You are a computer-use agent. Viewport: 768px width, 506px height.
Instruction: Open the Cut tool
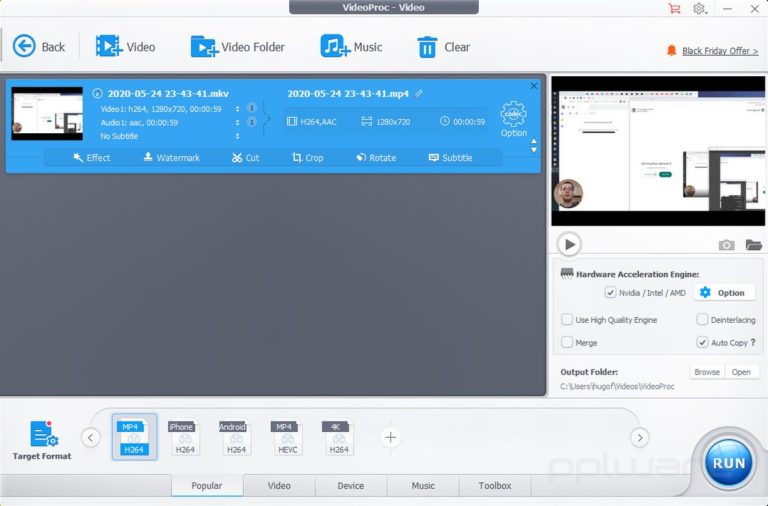245,158
